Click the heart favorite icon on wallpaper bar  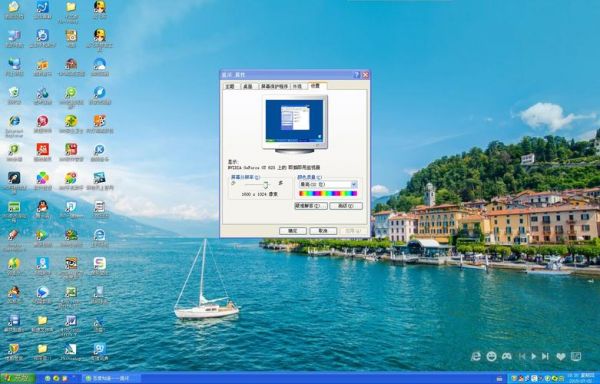click(x=561, y=356)
